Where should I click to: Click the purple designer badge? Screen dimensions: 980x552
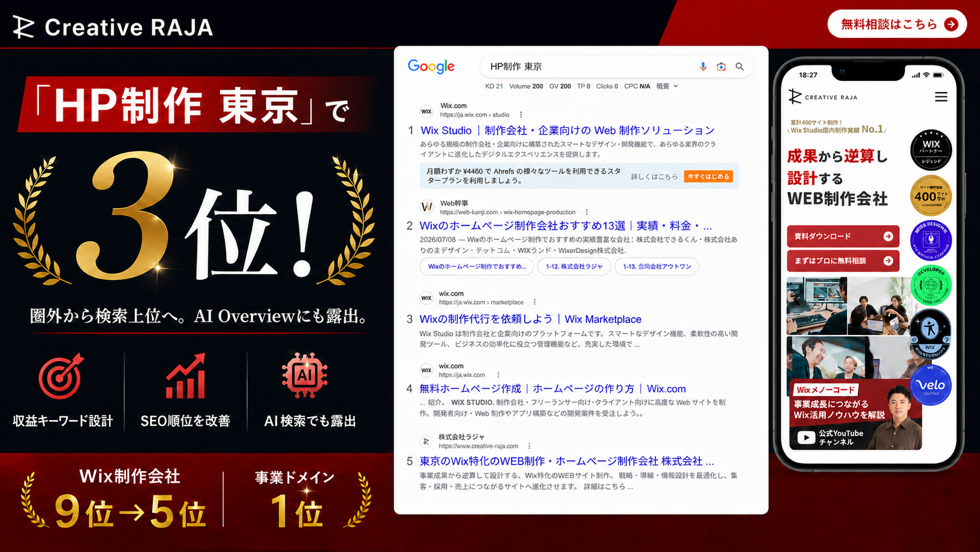[x=930, y=240]
